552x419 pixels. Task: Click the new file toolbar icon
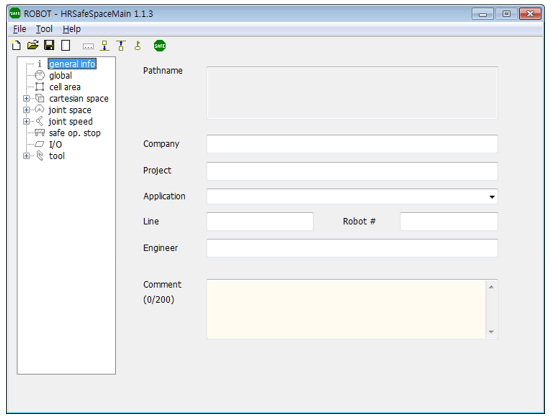click(x=16, y=45)
